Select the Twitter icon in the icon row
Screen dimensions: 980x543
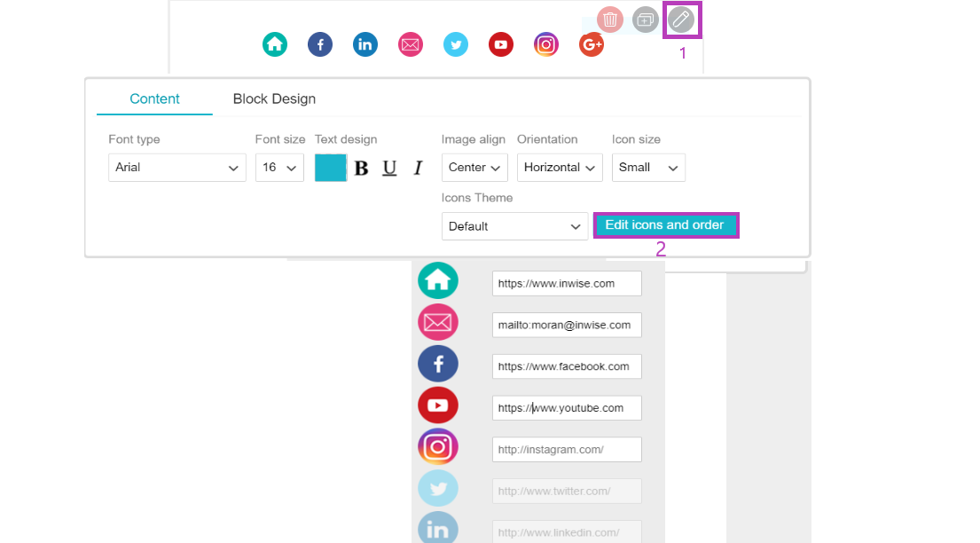[455, 44]
